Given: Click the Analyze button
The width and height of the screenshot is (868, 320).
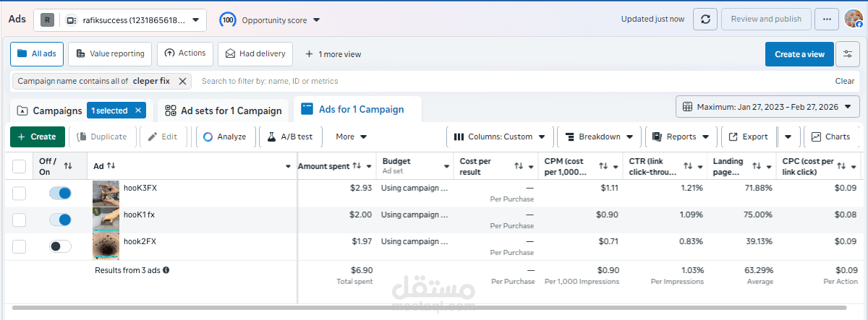Looking at the screenshot, I should point(224,137).
